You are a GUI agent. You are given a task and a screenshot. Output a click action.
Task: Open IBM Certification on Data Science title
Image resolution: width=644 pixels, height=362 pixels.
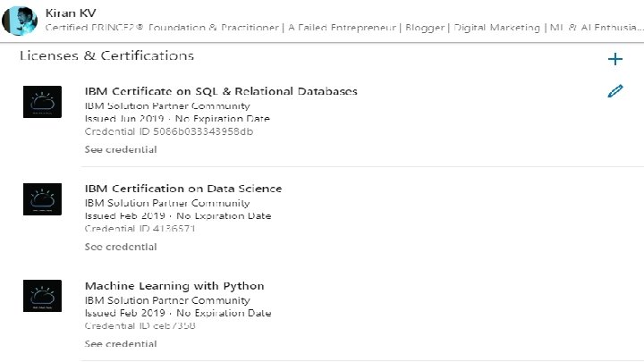[183, 189]
